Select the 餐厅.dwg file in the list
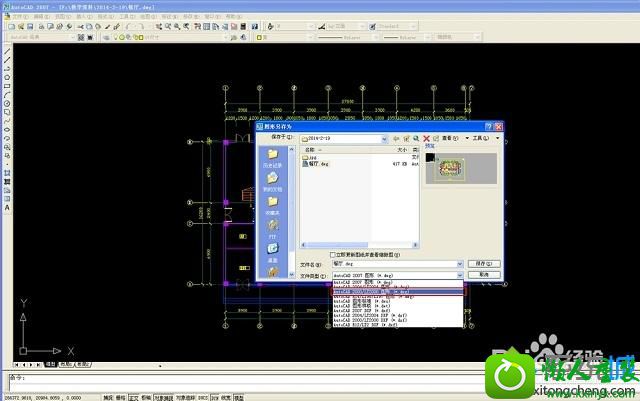This screenshot has width=640, height=401. (316, 164)
